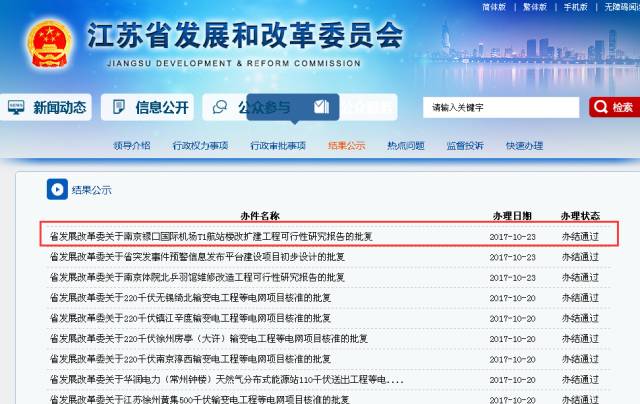Open the 南京禄口国际机场T1航站楼 approval entry
Screen dimensions: 640x404
pos(210,237)
